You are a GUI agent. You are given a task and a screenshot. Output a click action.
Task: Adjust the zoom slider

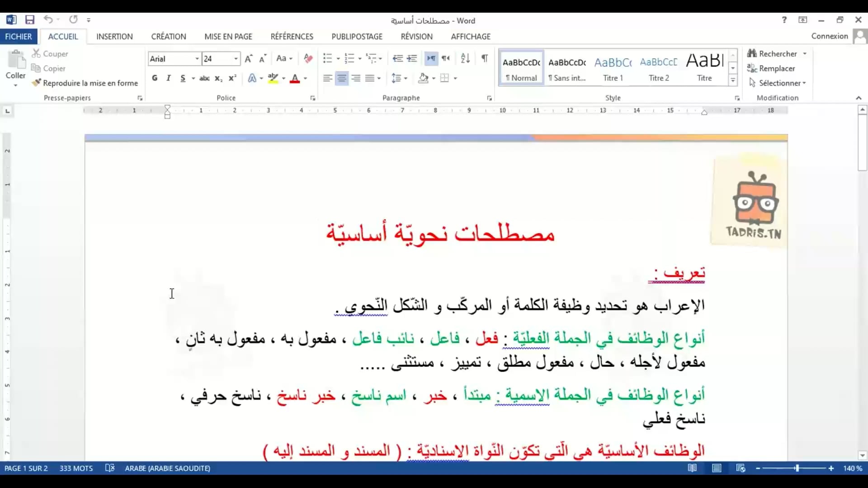[797, 469]
